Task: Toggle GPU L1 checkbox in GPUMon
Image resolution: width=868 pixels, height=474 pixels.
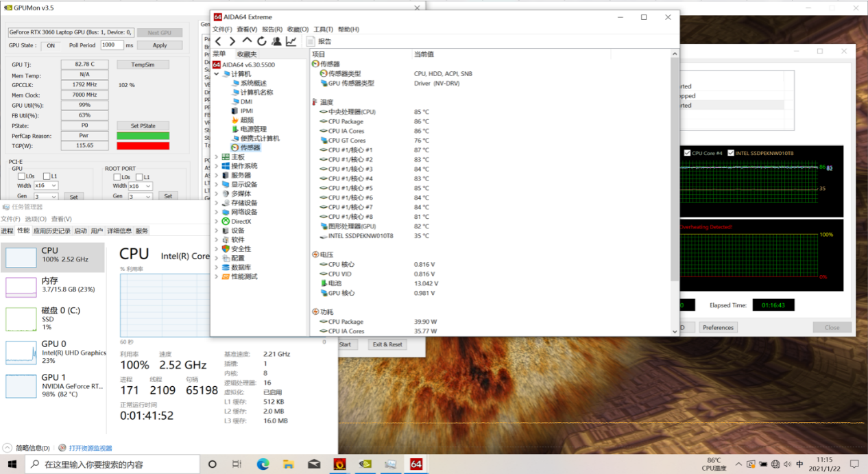Action: (x=47, y=177)
